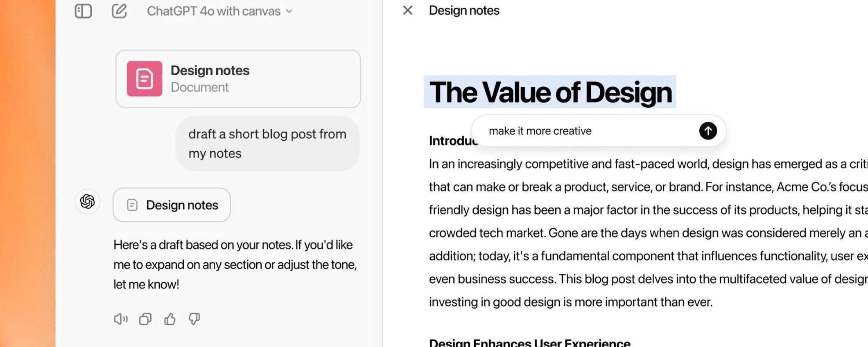The image size is (868, 347).
Task: Give the response a thumbs up
Action: click(x=170, y=319)
